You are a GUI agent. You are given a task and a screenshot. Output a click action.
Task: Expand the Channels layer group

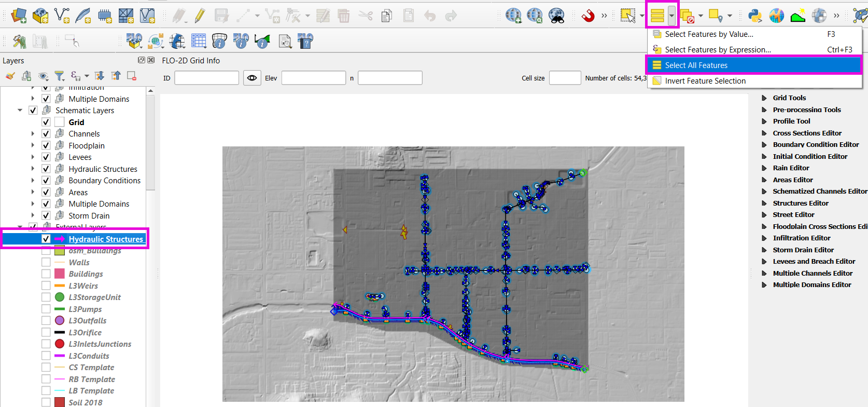coord(33,134)
